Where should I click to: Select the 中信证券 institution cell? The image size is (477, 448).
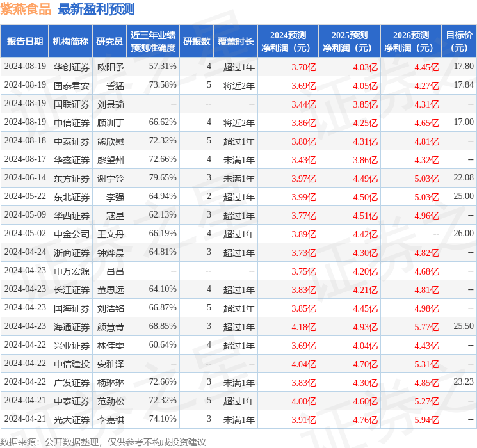point(72,123)
